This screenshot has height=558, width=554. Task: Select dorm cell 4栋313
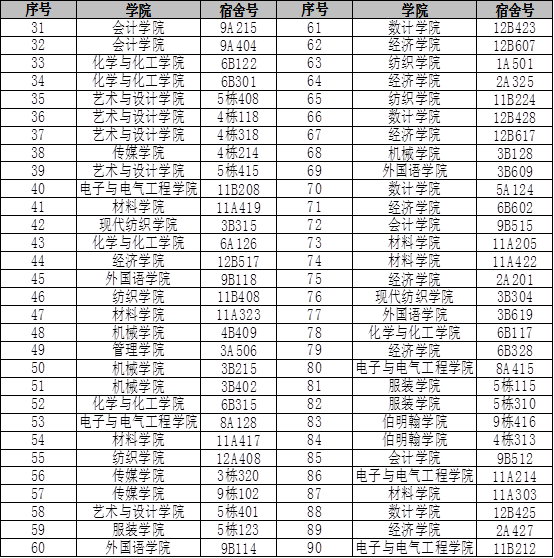point(515,440)
